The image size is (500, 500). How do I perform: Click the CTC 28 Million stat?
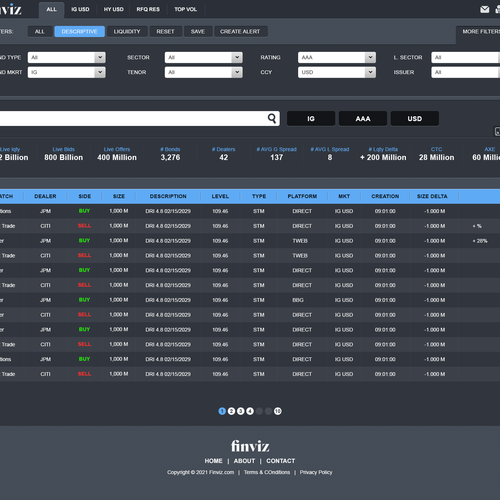pos(437,154)
